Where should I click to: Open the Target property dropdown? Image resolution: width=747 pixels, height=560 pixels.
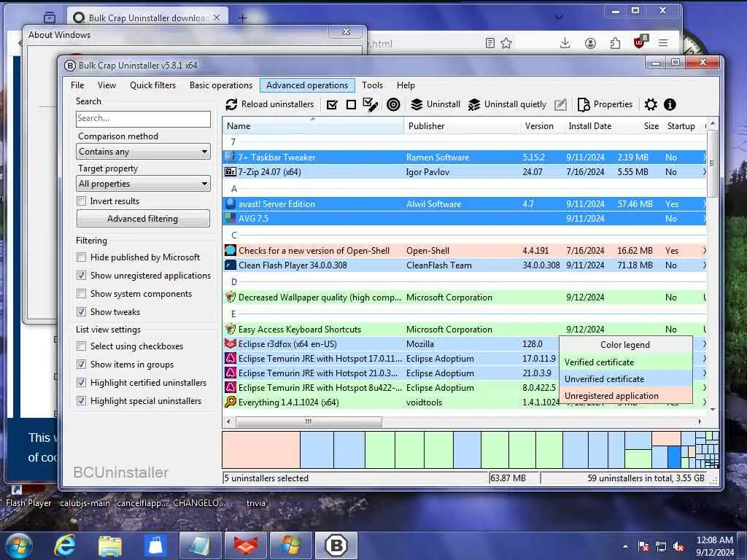tap(143, 183)
